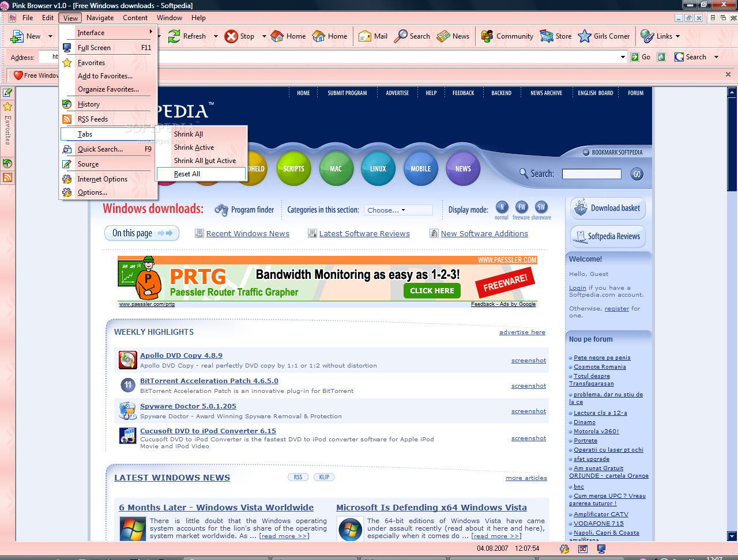This screenshot has width=738, height=560.
Task: Select the freeware (FW) display mode
Action: coord(521,207)
